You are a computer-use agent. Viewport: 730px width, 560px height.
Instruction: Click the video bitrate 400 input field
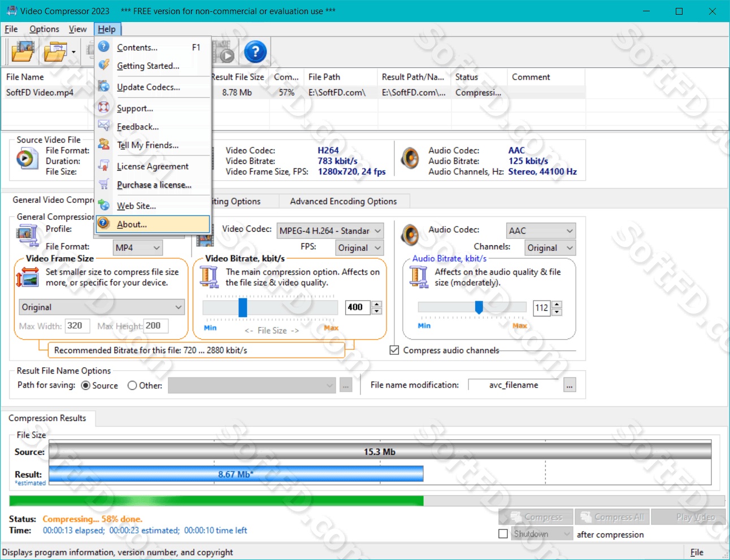click(358, 307)
